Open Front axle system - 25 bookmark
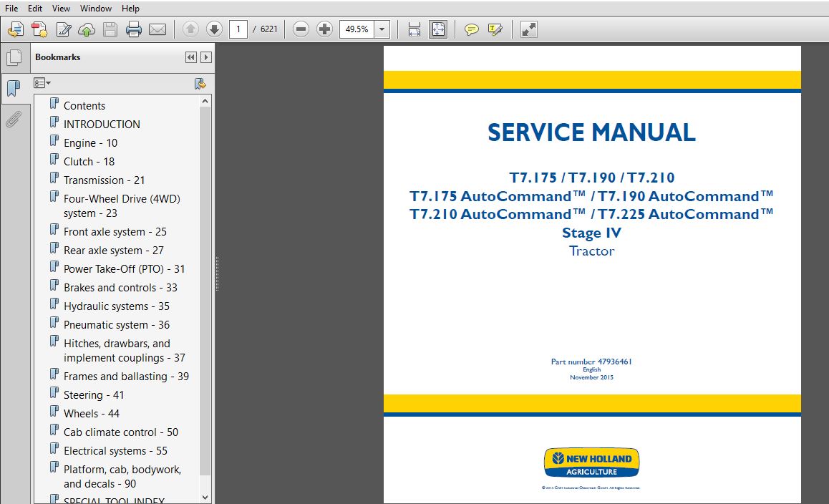 115,232
